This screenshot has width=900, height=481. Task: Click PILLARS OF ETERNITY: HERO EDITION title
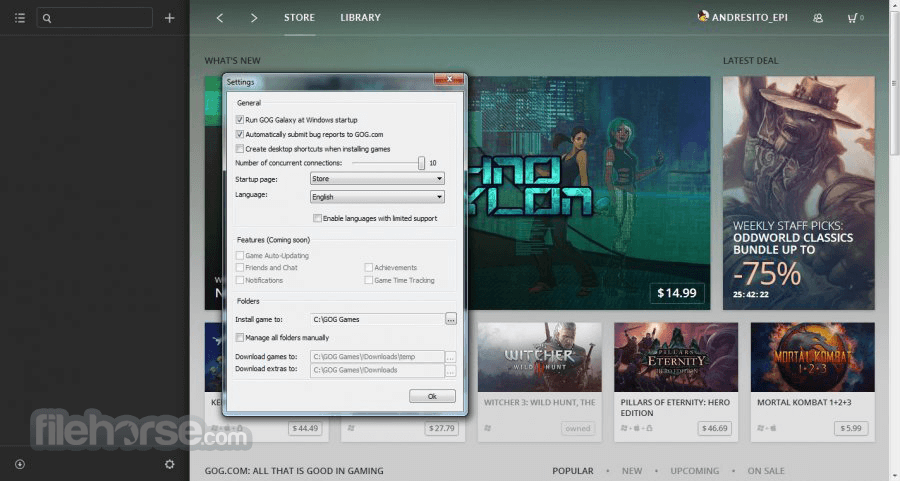[x=675, y=408]
